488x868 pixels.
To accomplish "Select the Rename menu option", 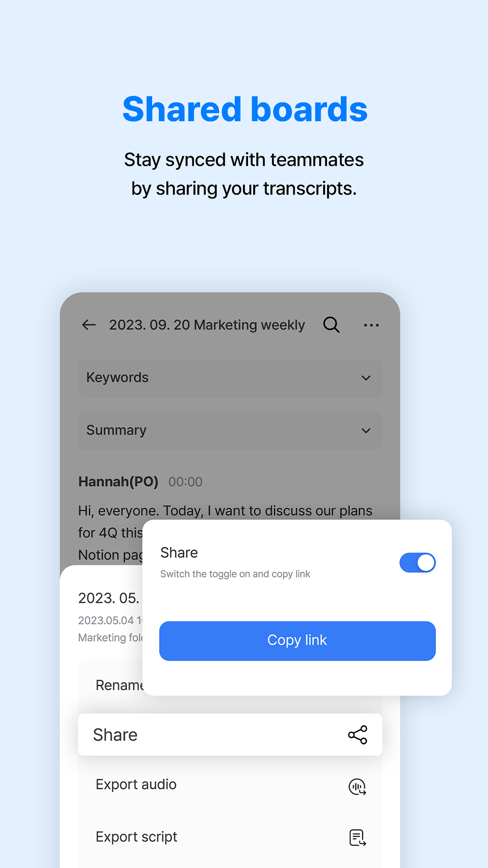I will coord(119,685).
